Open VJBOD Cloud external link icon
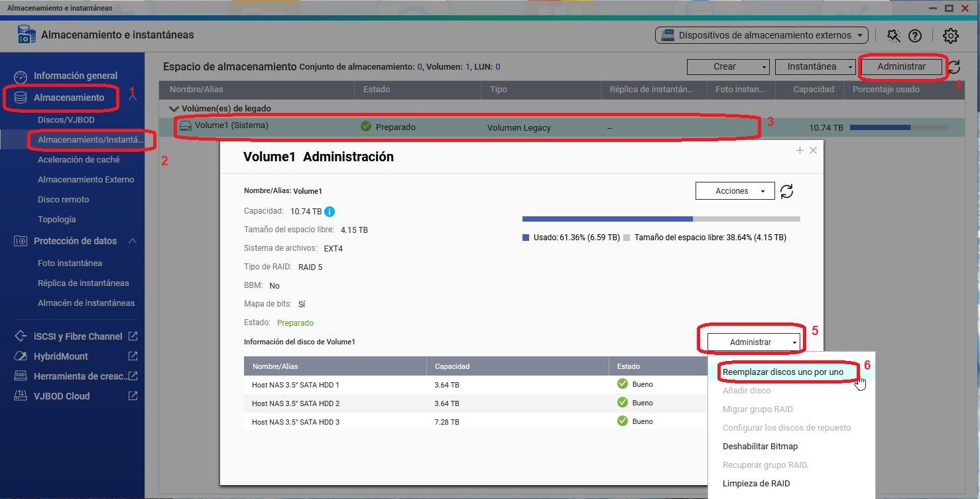This screenshot has width=980, height=499. point(133,396)
